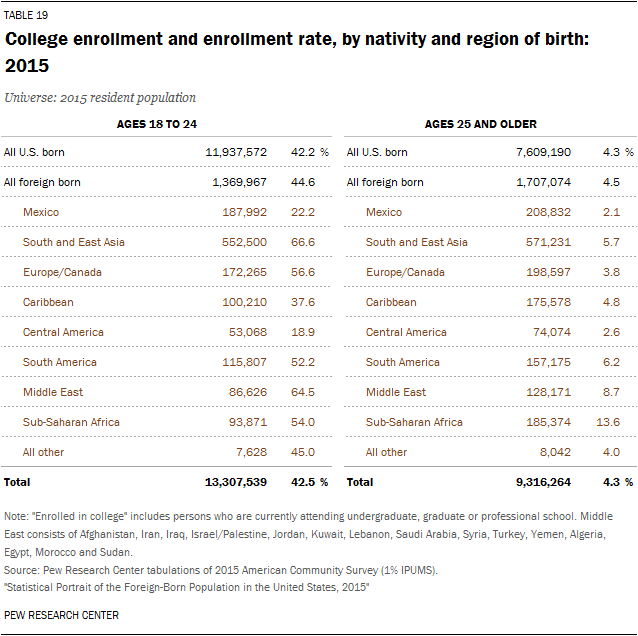
Task: Click the "TABLE 19" label
Action: [x=26, y=16]
